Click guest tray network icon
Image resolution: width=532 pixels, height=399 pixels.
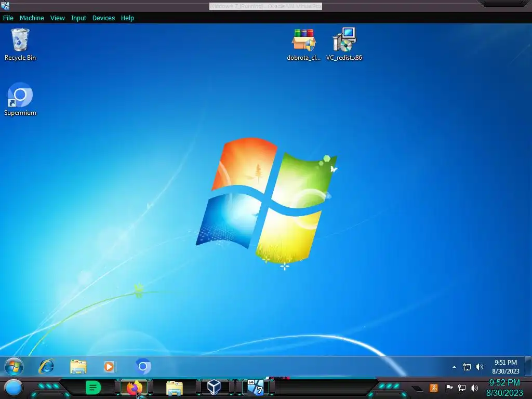tap(467, 367)
